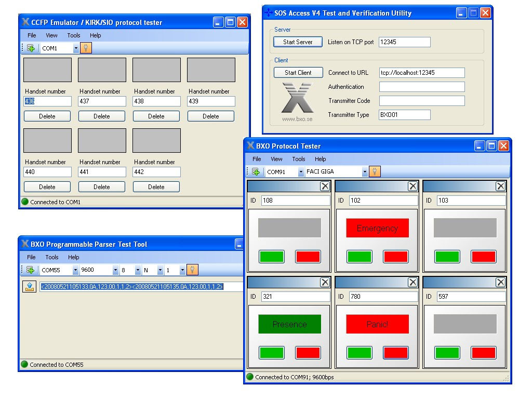Open the data bits dropdown showing 8
This screenshot has height=399, width=532.
[x=137, y=270]
